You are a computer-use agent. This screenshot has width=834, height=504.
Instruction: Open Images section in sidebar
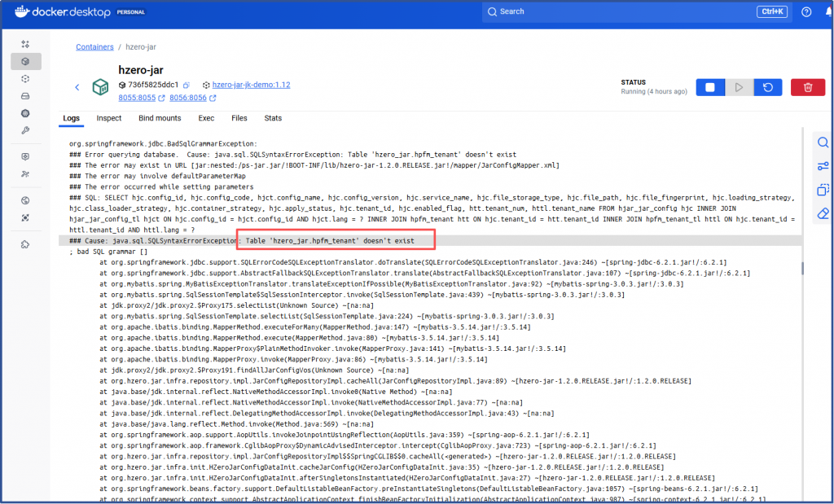click(x=25, y=78)
